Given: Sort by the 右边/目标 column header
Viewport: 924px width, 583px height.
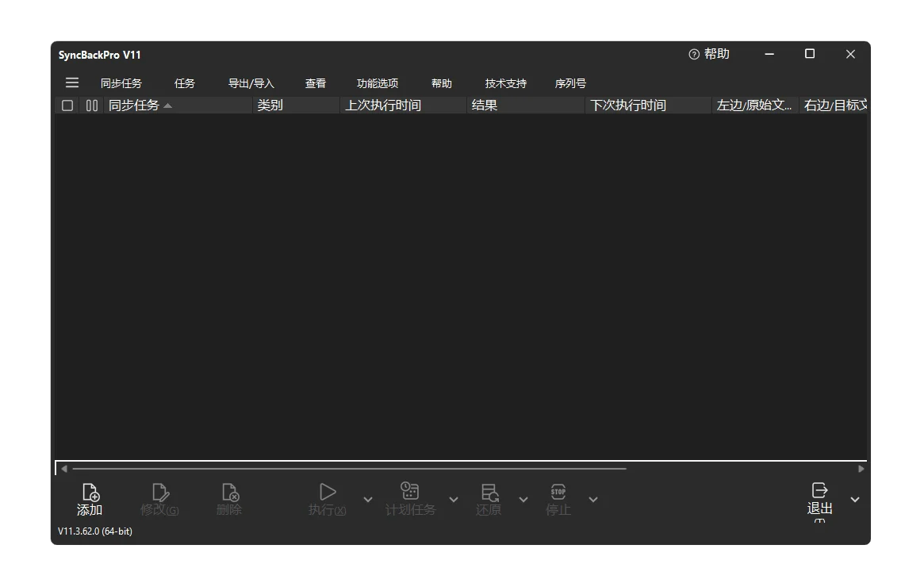Looking at the screenshot, I should click(834, 105).
